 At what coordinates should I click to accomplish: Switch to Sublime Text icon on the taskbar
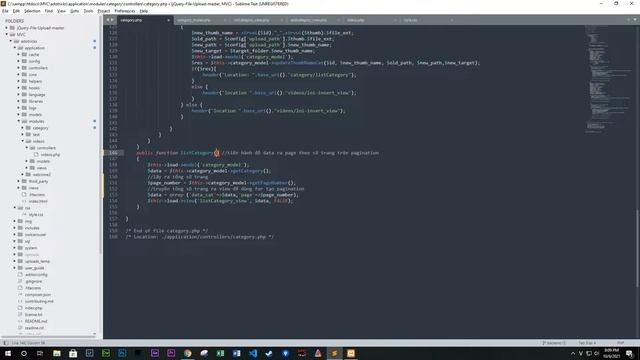[334, 353]
